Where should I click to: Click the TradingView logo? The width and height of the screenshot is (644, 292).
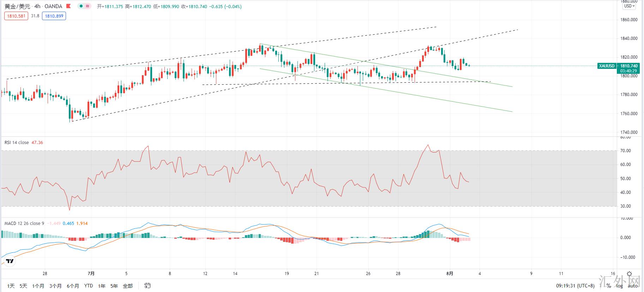click(x=10, y=261)
